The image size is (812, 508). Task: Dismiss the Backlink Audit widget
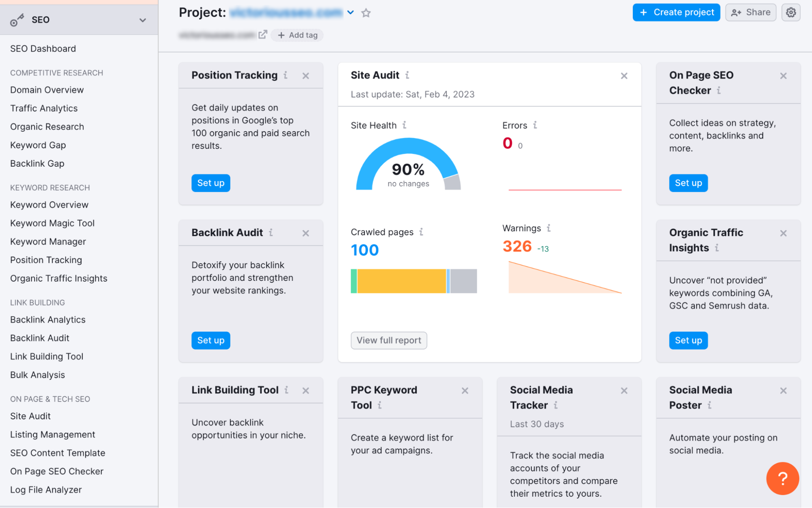click(306, 233)
